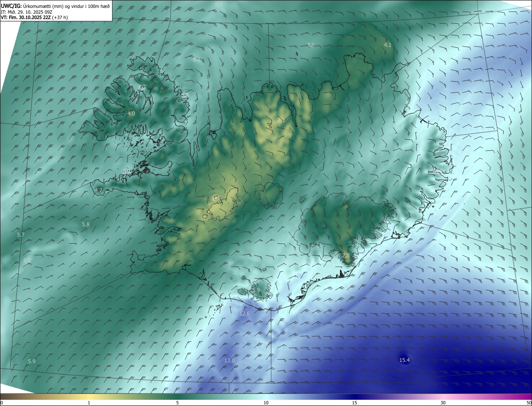Click the 13.0 value label

tap(229, 360)
